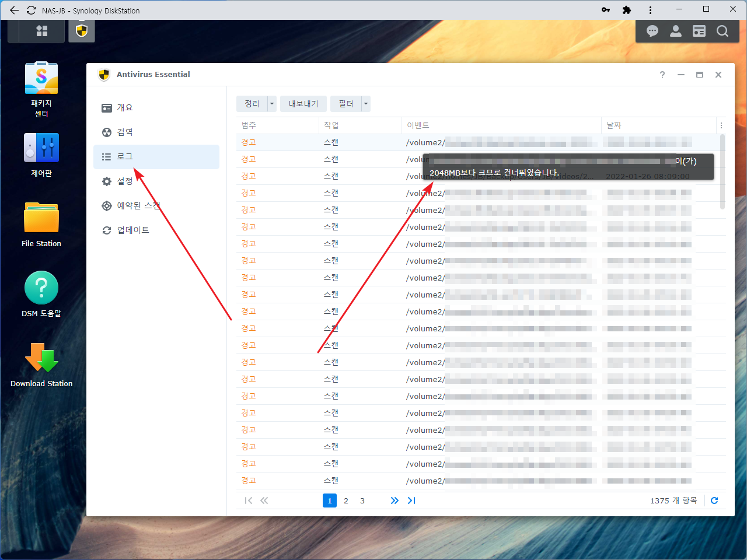Minimize the Antivirus Essential window
747x560 pixels.
click(681, 75)
